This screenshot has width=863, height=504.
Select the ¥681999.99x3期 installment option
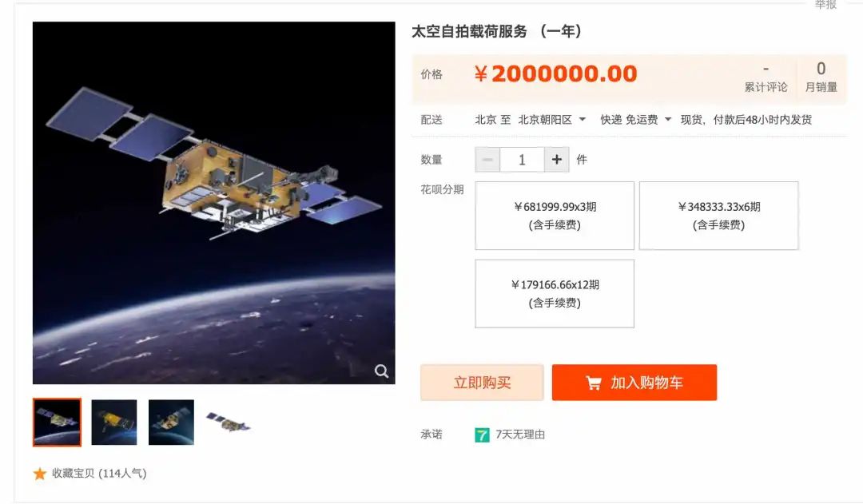555,216
